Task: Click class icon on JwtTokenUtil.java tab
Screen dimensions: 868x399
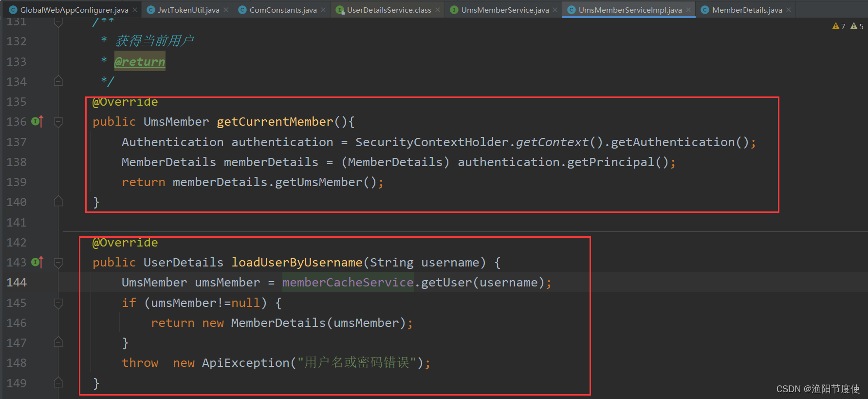Action: coord(151,10)
